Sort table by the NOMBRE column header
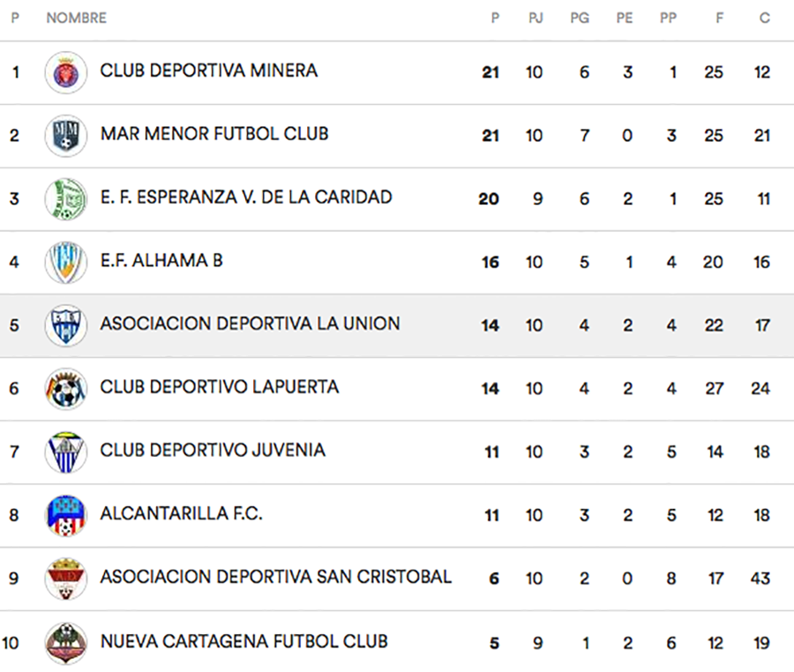The height and width of the screenshot is (672, 794). [x=76, y=19]
